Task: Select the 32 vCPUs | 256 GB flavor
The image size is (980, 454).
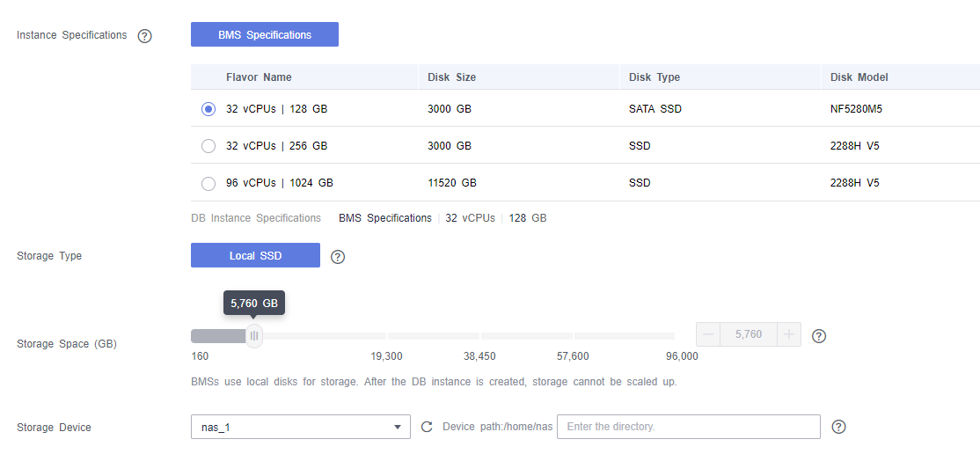Action: 208,146
